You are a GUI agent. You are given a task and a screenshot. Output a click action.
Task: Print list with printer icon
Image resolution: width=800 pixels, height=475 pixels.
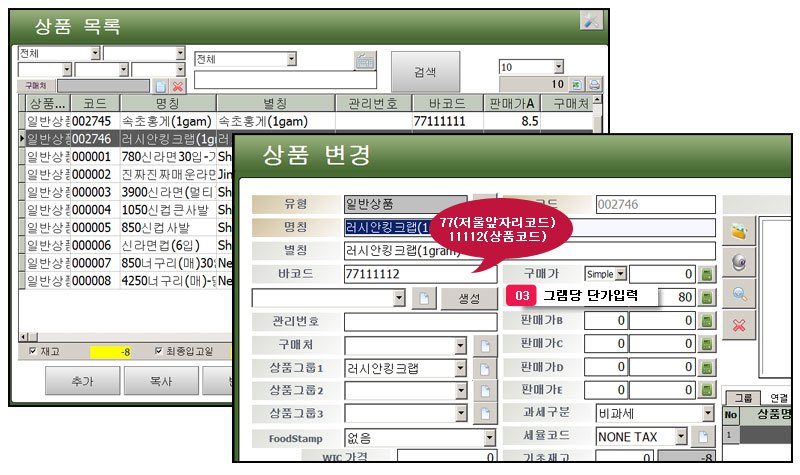click(594, 85)
